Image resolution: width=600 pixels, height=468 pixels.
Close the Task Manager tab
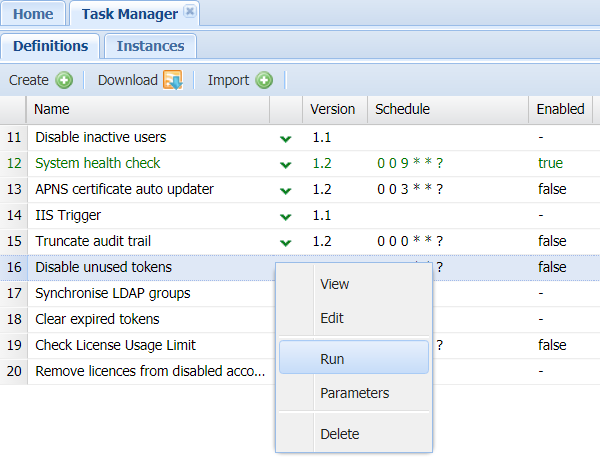pos(190,13)
